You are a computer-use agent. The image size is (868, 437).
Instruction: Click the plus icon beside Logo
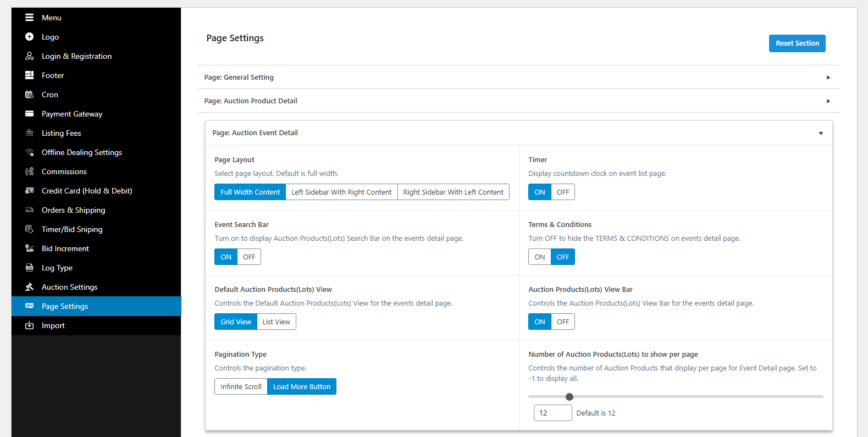30,37
